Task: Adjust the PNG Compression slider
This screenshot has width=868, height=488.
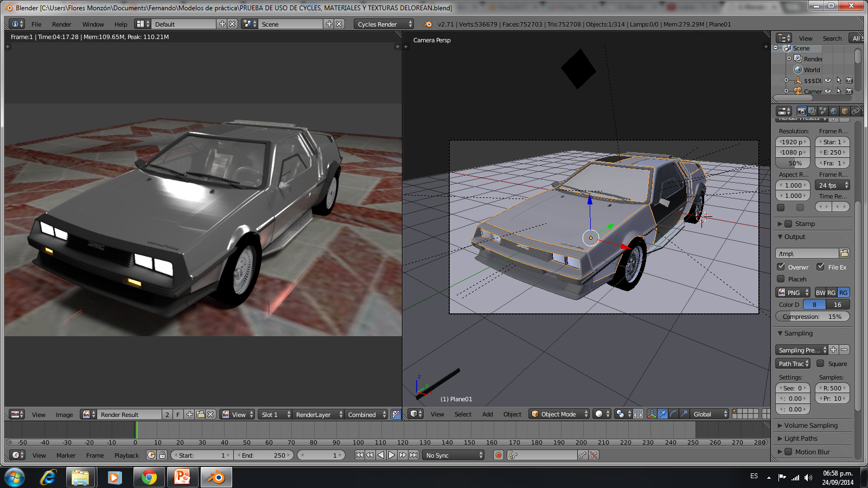Action: (812, 317)
